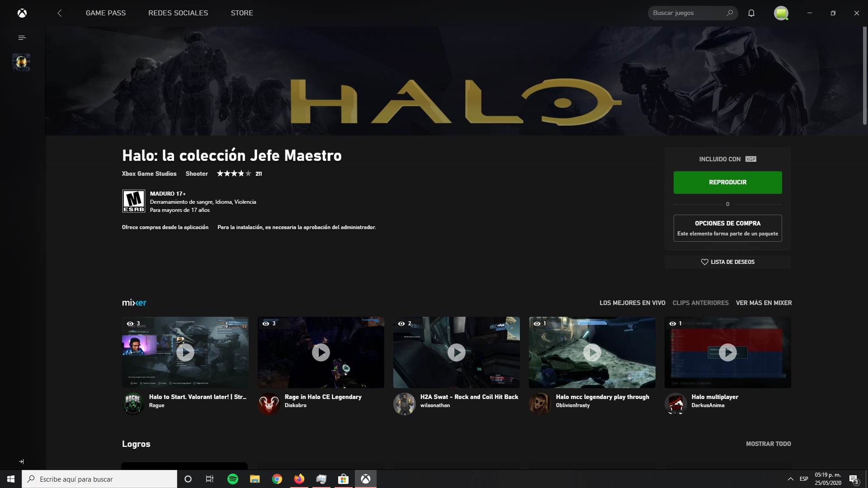Show hidden system tray icons
The width and height of the screenshot is (868, 488).
[790, 479]
